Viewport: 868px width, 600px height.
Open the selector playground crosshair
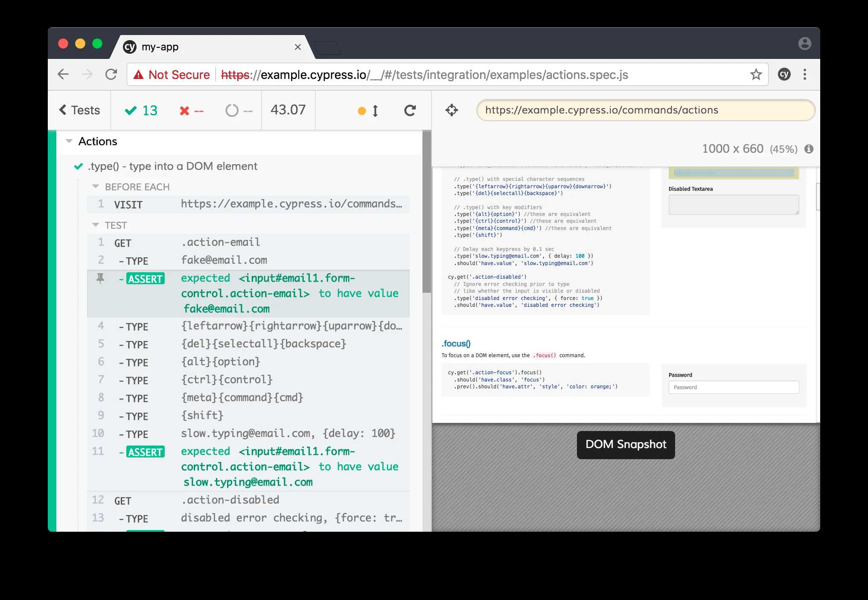[x=451, y=110]
